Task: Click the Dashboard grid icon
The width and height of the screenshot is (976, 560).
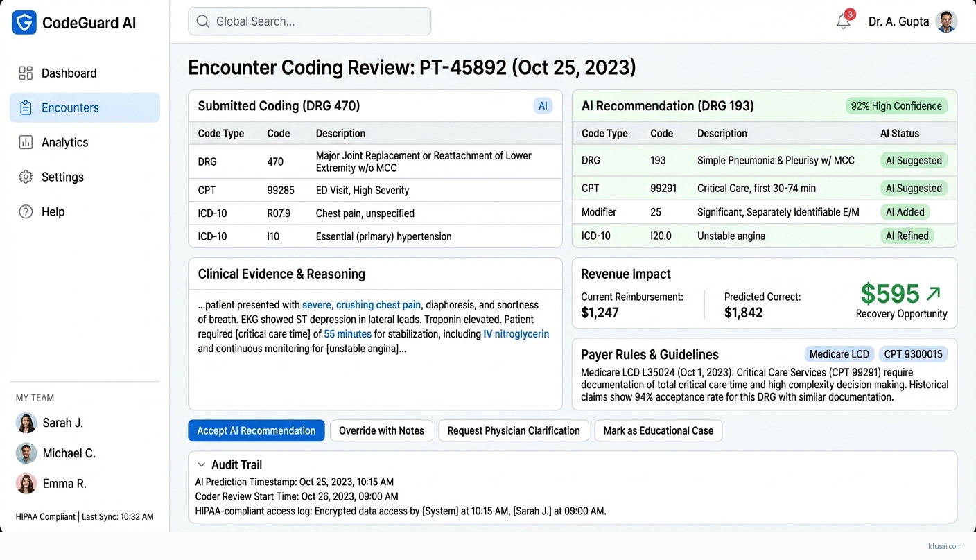Action: (x=26, y=73)
